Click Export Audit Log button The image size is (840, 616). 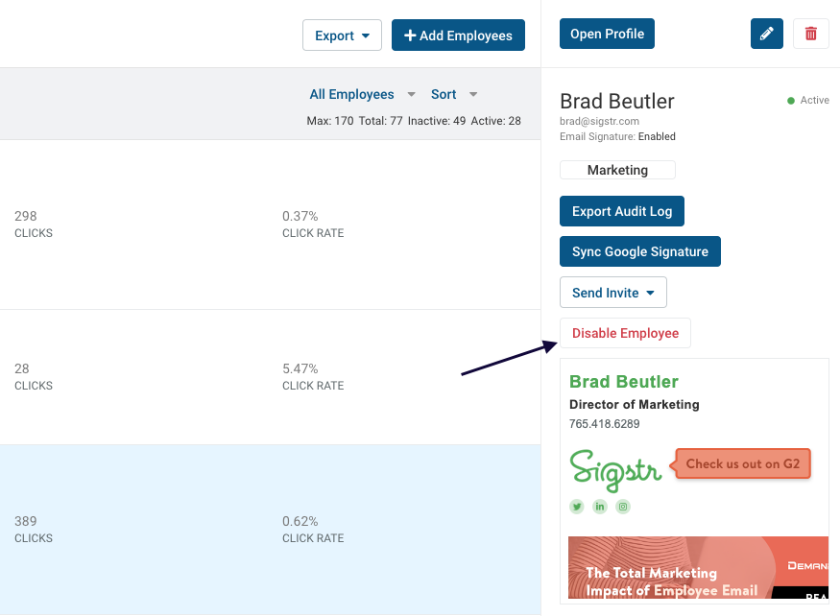[621, 211]
